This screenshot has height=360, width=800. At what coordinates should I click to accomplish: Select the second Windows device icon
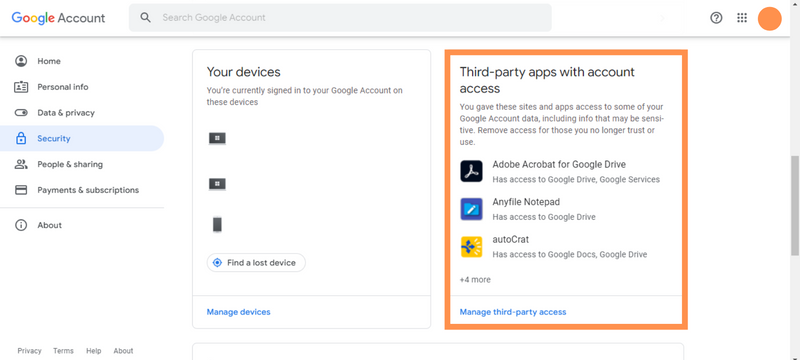pos(217,184)
